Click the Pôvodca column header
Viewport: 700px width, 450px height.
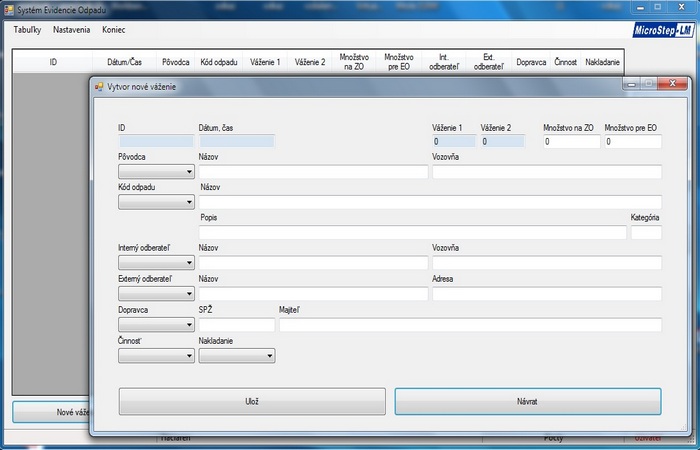coord(175,62)
